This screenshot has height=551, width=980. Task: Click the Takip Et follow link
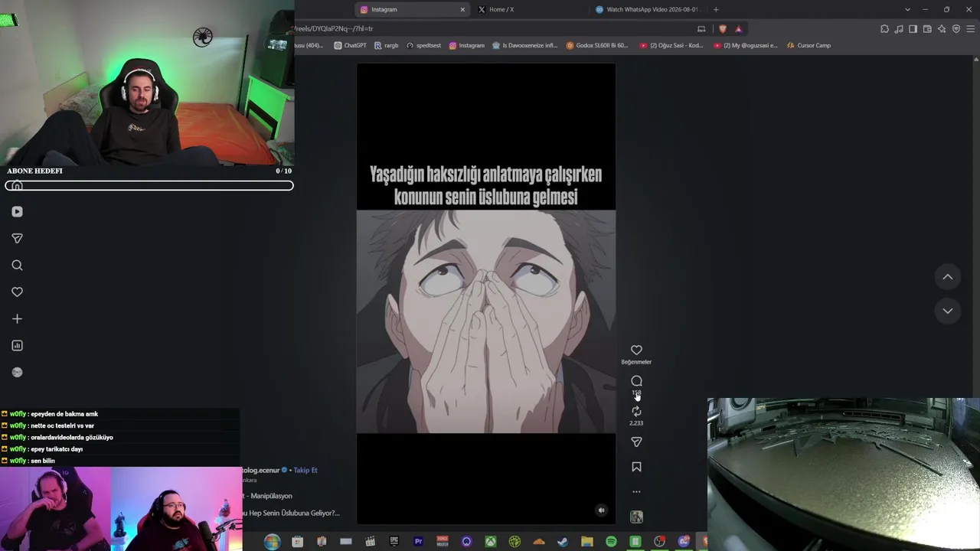[x=305, y=470]
